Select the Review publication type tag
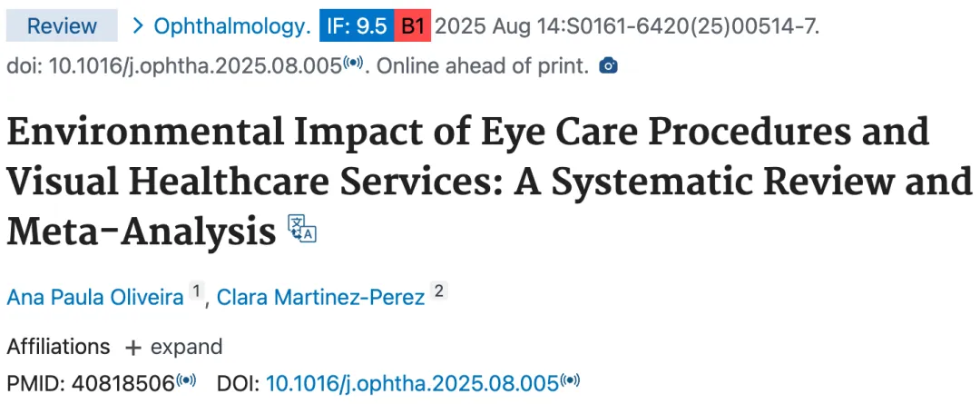 pyautogui.click(x=62, y=26)
